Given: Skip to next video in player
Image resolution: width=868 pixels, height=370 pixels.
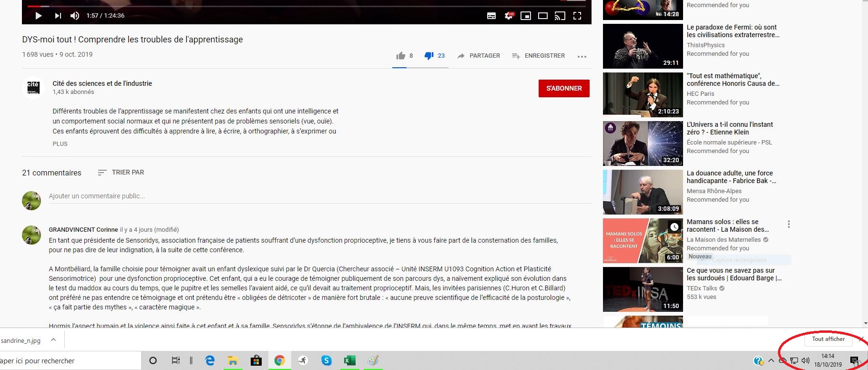Looking at the screenshot, I should click(x=58, y=16).
